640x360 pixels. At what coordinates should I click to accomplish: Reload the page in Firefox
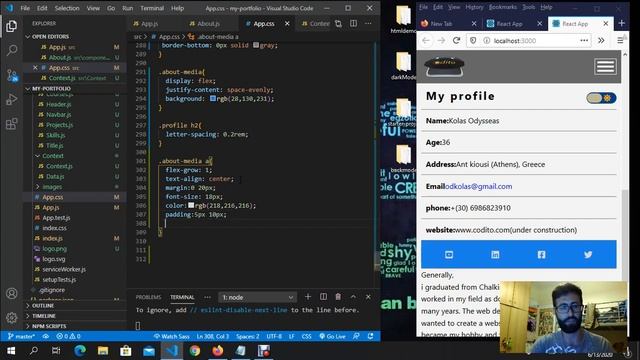[x=456, y=40]
